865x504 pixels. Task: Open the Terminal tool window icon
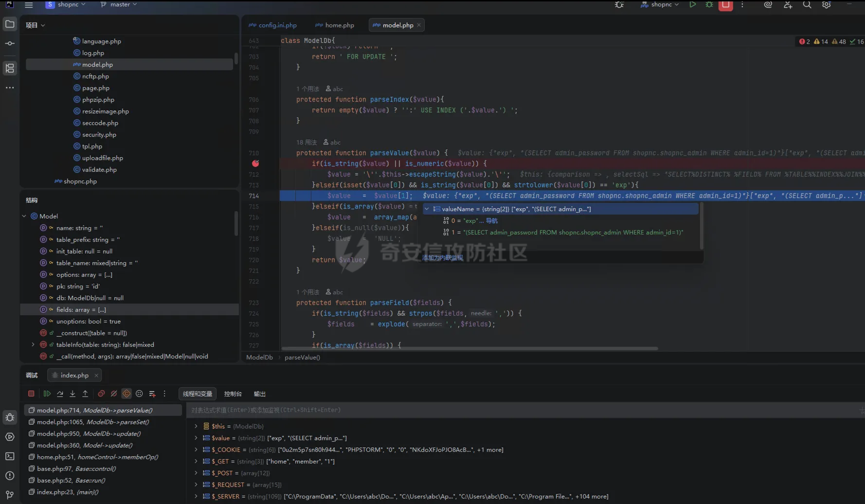tap(10, 456)
